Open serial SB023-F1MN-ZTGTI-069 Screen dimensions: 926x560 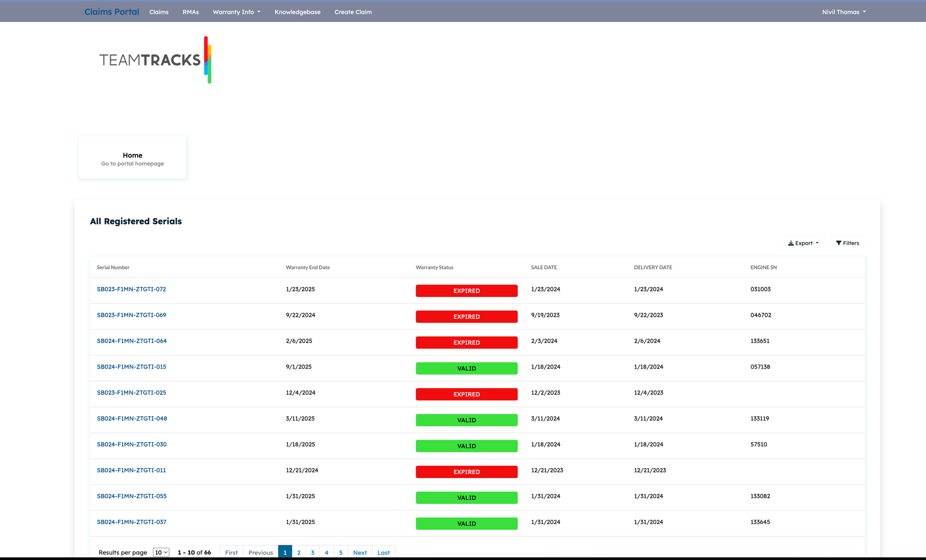pyautogui.click(x=132, y=315)
